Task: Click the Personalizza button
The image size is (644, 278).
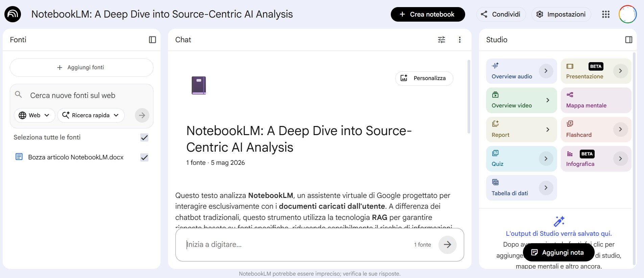Action: tap(424, 78)
